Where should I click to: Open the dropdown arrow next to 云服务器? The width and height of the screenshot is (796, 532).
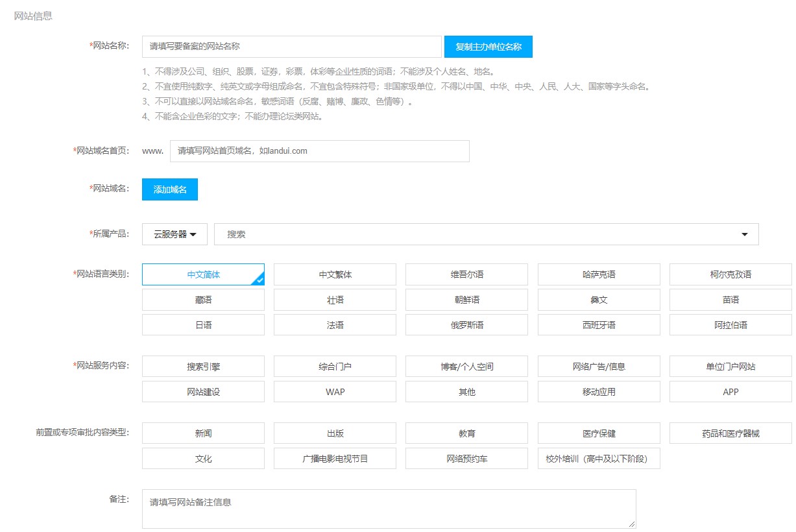[197, 234]
